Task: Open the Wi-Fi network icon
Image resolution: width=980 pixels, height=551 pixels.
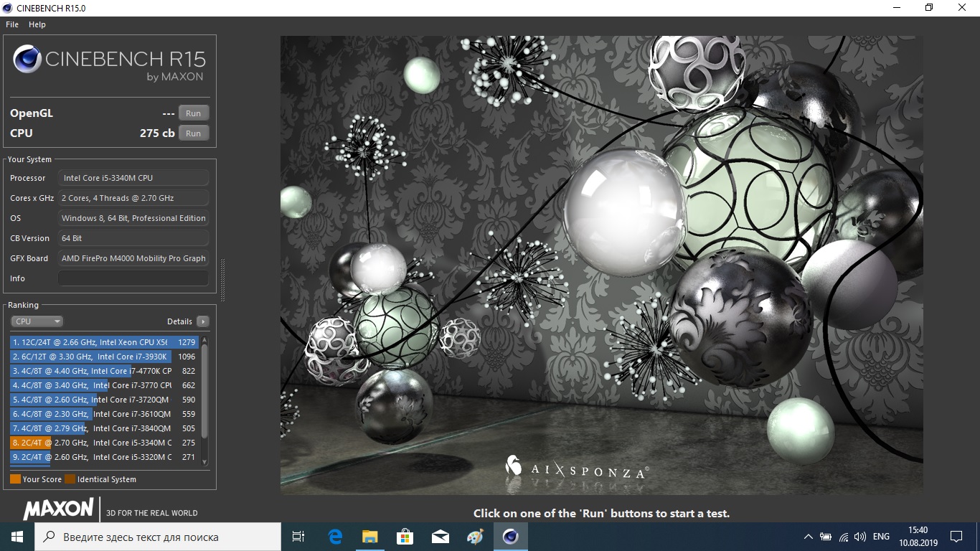Action: point(843,537)
